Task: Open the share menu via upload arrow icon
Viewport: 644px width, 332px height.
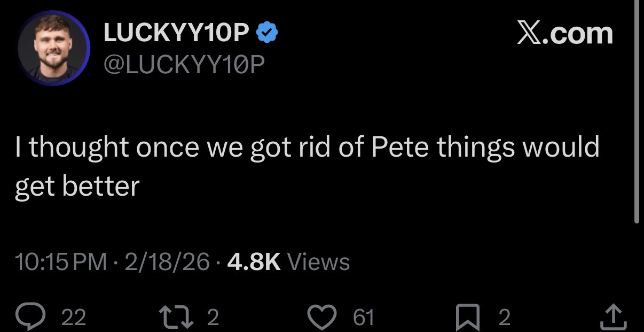Action: click(614, 317)
